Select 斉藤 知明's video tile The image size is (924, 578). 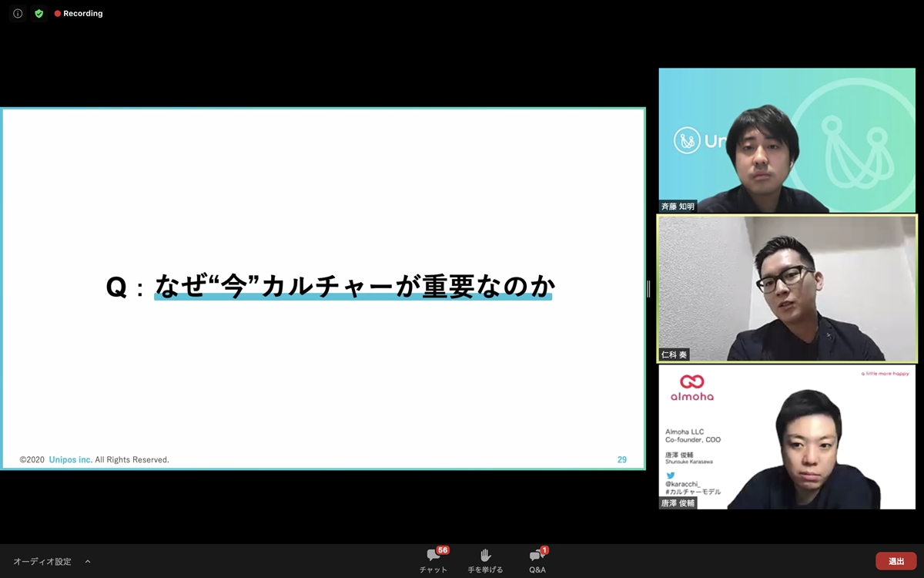click(787, 140)
